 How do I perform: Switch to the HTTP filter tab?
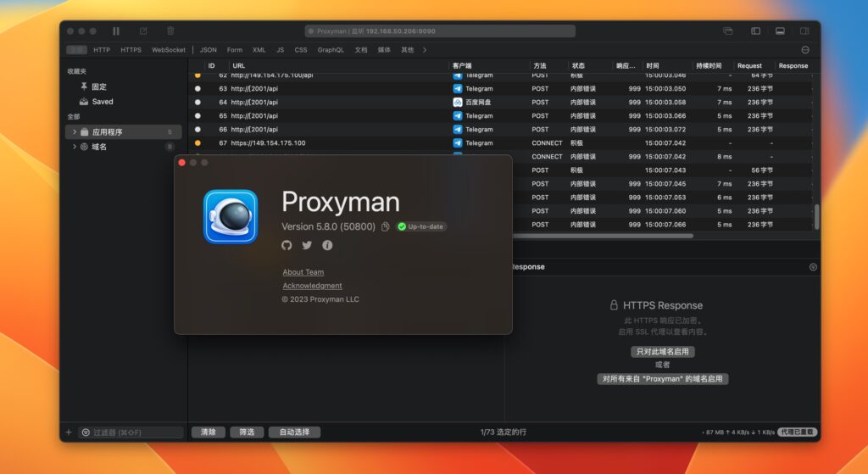tap(102, 50)
